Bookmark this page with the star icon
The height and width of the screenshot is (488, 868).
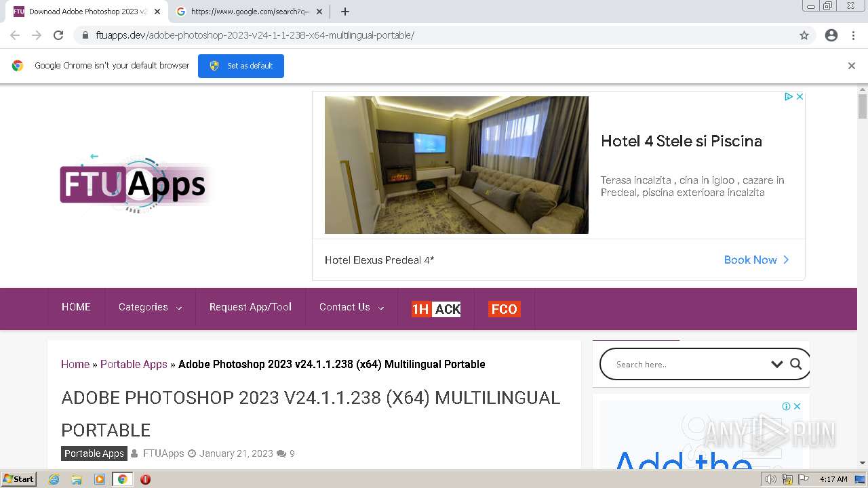[804, 35]
